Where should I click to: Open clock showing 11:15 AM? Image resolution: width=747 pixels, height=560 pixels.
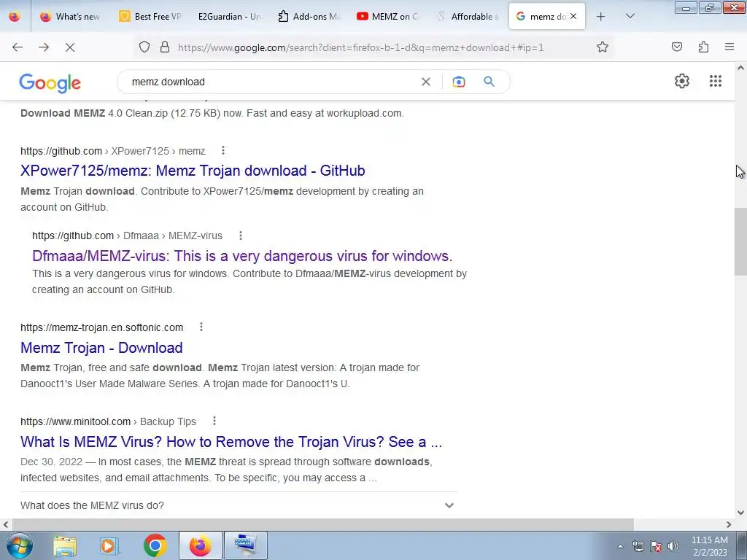[710, 546]
